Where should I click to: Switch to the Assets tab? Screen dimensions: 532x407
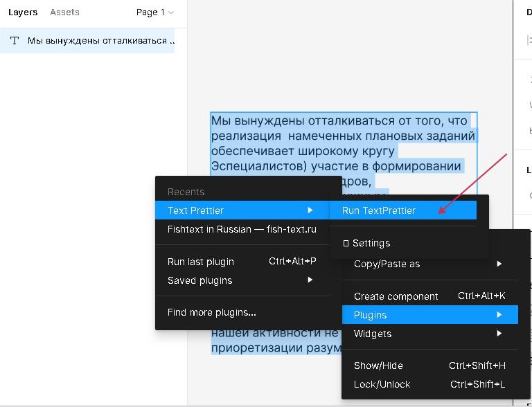pyautogui.click(x=64, y=12)
